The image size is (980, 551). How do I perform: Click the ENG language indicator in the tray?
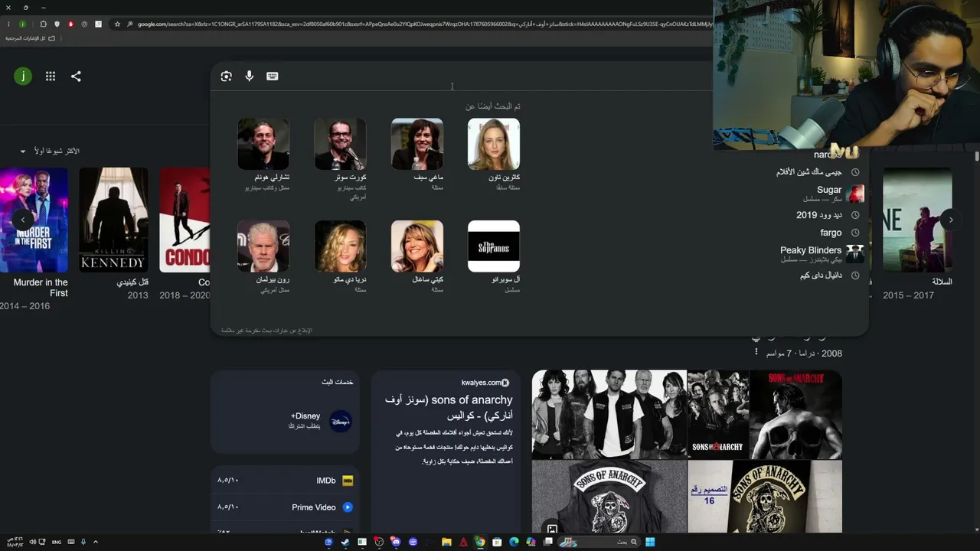pyautogui.click(x=57, y=542)
